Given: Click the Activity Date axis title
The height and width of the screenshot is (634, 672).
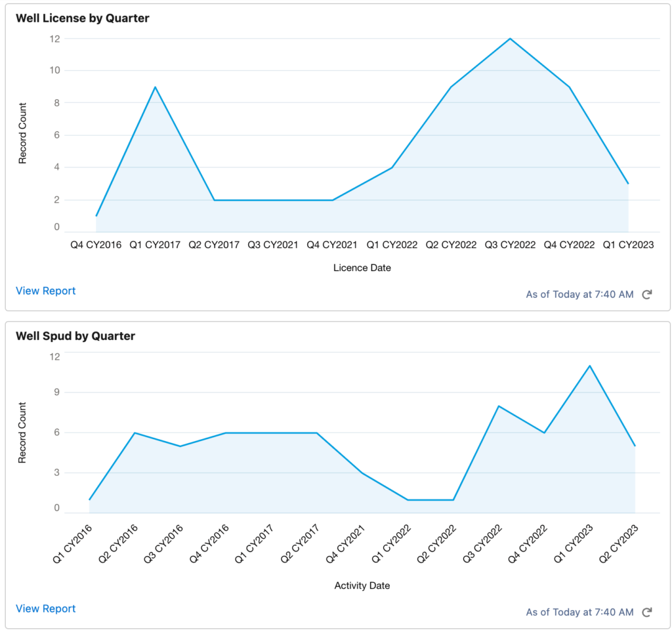Looking at the screenshot, I should [x=362, y=585].
